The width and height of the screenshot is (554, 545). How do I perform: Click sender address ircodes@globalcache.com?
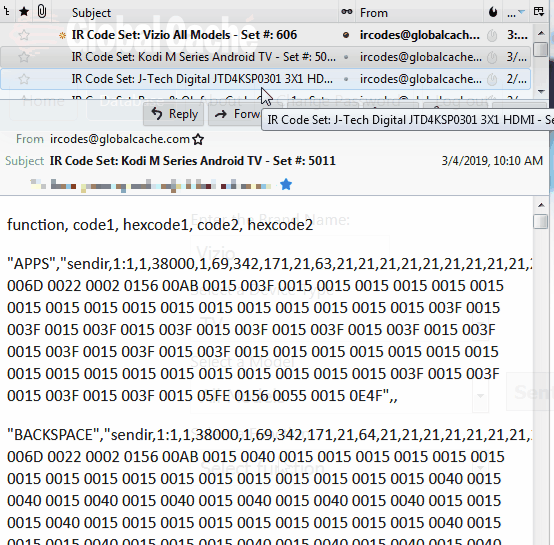tap(120, 139)
